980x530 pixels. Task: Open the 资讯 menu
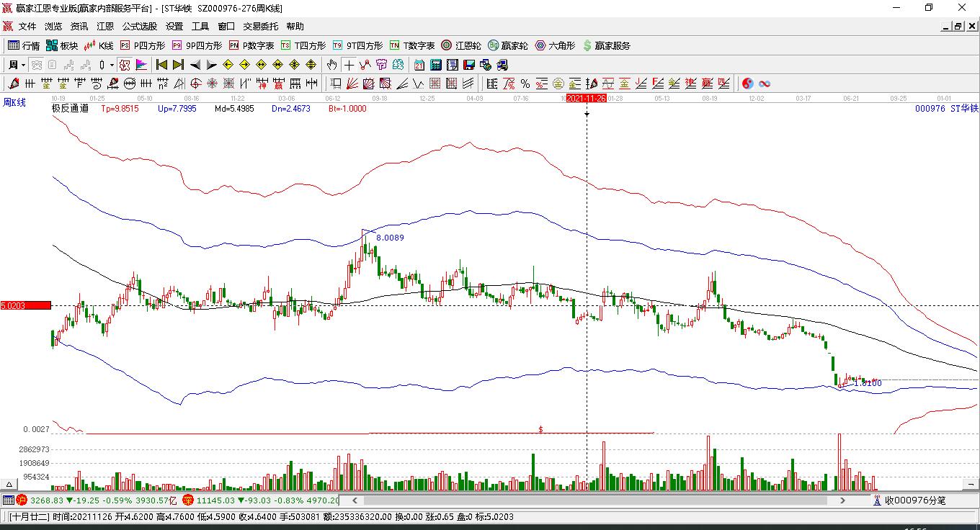pos(79,27)
